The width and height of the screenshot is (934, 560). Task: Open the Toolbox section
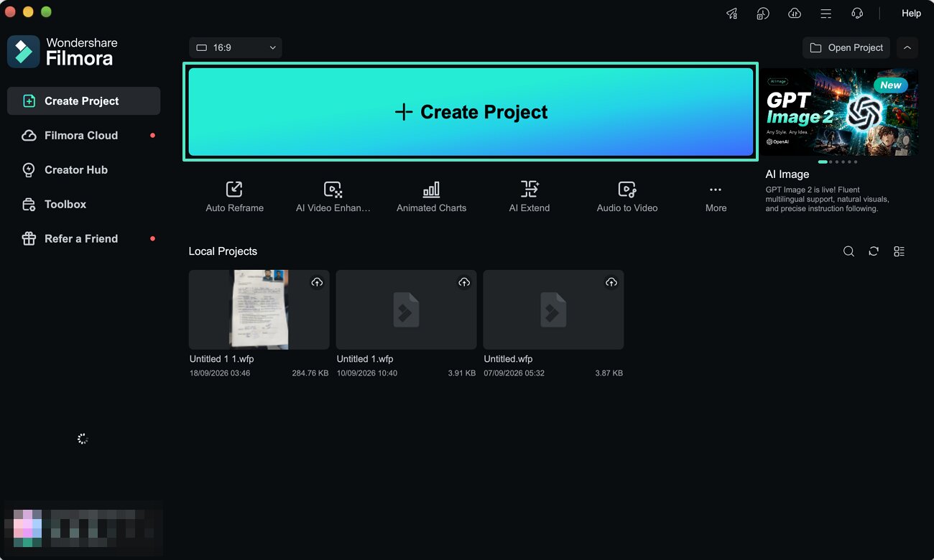pos(83,205)
